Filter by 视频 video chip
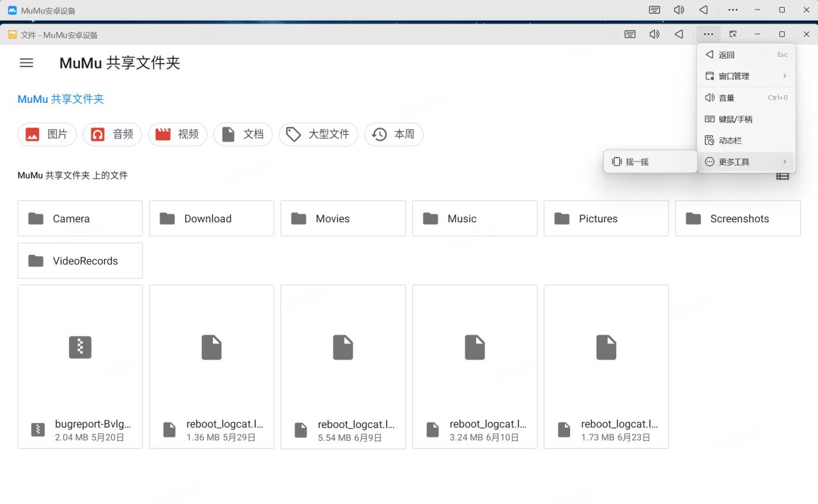The height and width of the screenshot is (504, 818). pos(178,134)
